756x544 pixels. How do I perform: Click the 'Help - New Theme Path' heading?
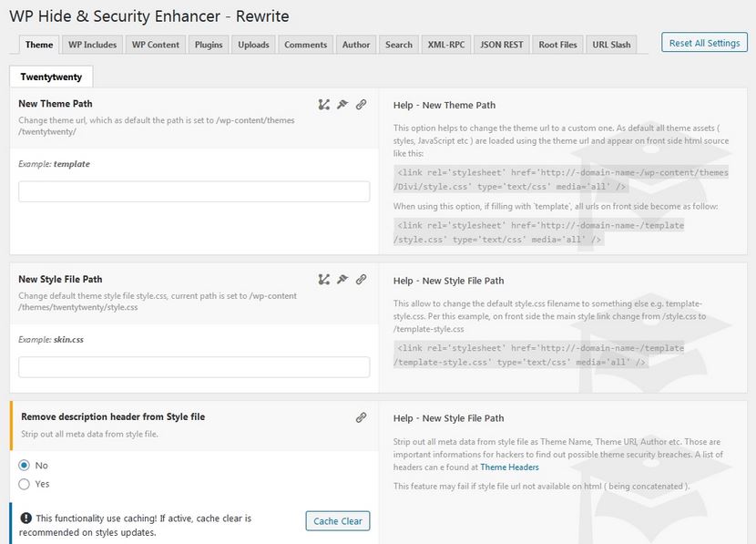pos(444,105)
